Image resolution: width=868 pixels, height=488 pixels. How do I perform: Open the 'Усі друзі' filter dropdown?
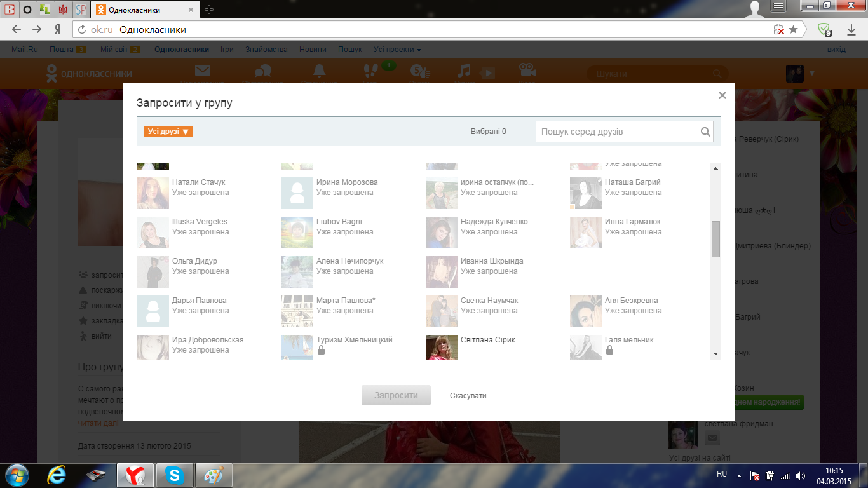tap(168, 132)
